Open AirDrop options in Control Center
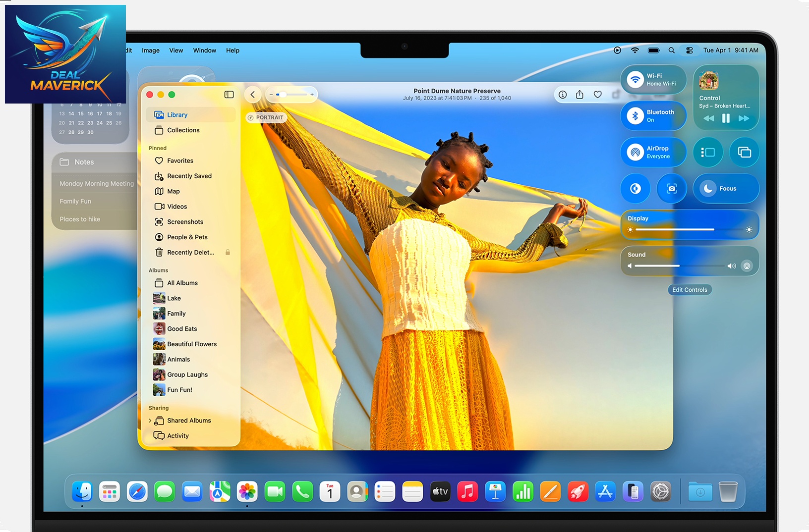This screenshot has height=532, width=809. tap(636, 152)
